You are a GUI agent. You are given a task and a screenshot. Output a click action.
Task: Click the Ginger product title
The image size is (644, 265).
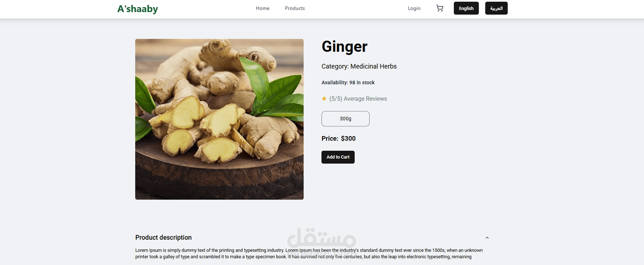click(x=345, y=47)
